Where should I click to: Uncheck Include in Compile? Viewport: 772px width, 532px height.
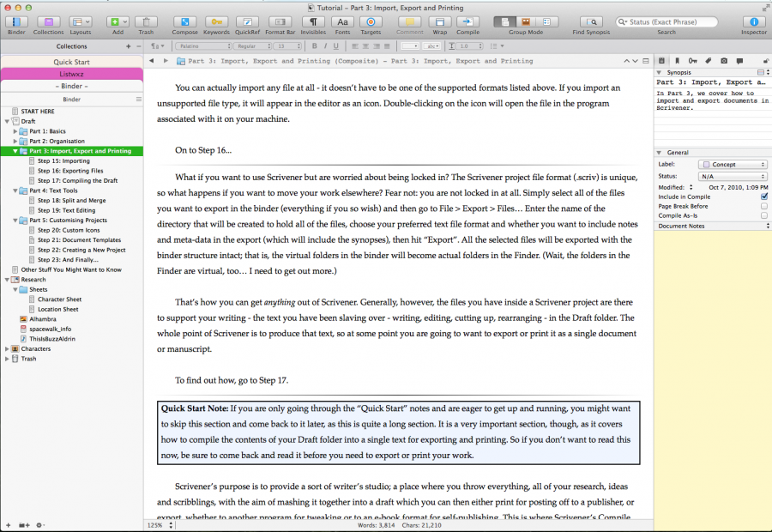[763, 196]
